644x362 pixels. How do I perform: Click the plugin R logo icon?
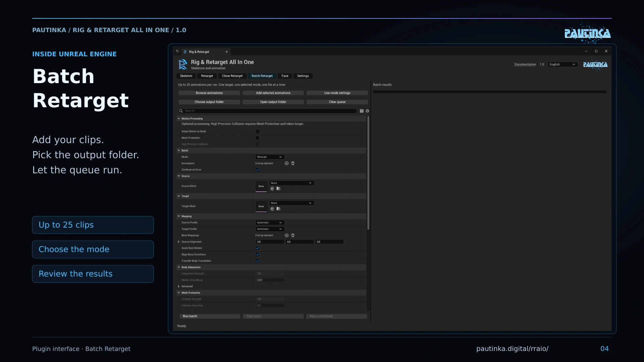(183, 64)
